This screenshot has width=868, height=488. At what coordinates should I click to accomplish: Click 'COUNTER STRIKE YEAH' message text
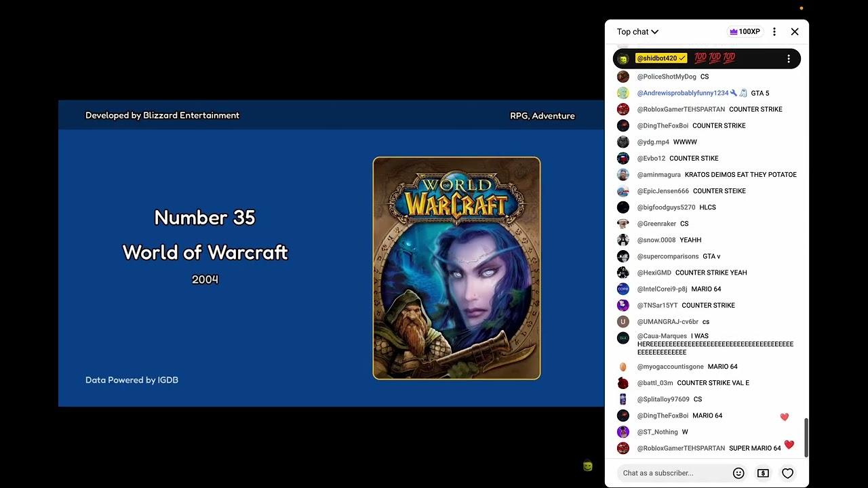711,272
